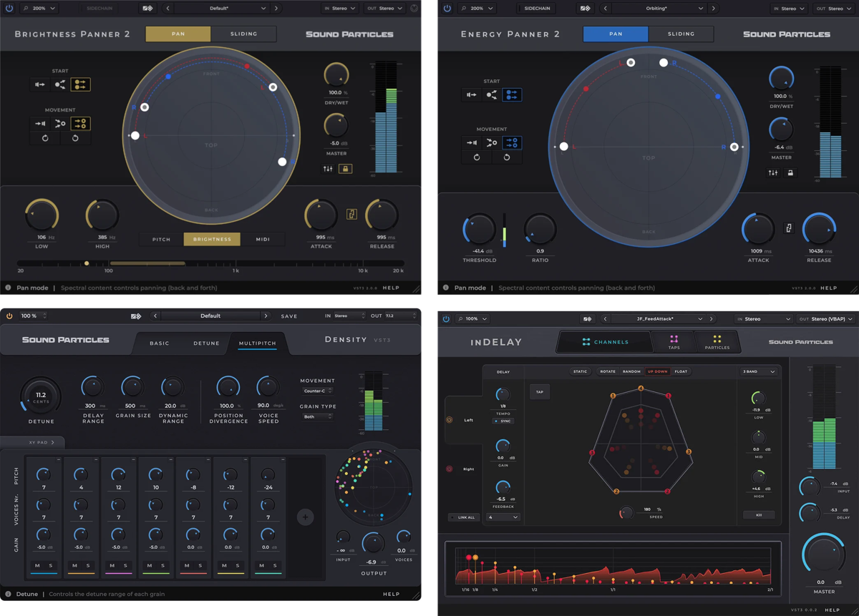Go to next preset in Brightness Panner
Screen dimensions: 859x616
[x=277, y=9]
